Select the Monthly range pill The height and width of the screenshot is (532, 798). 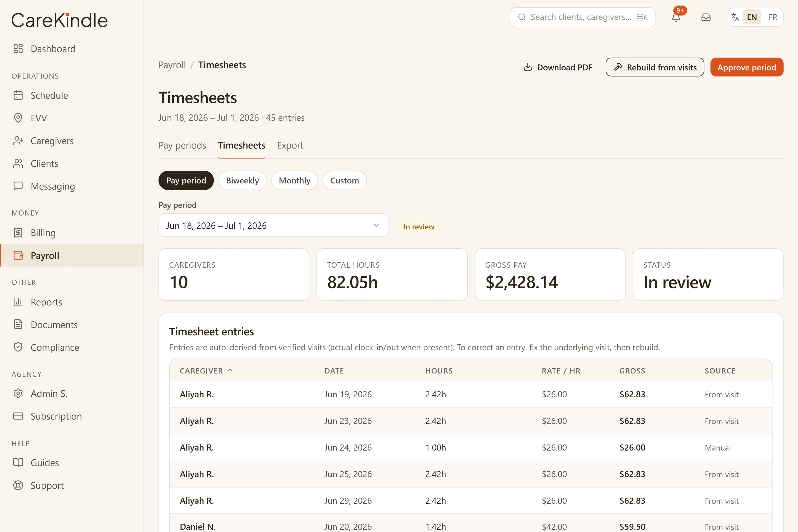[294, 181]
